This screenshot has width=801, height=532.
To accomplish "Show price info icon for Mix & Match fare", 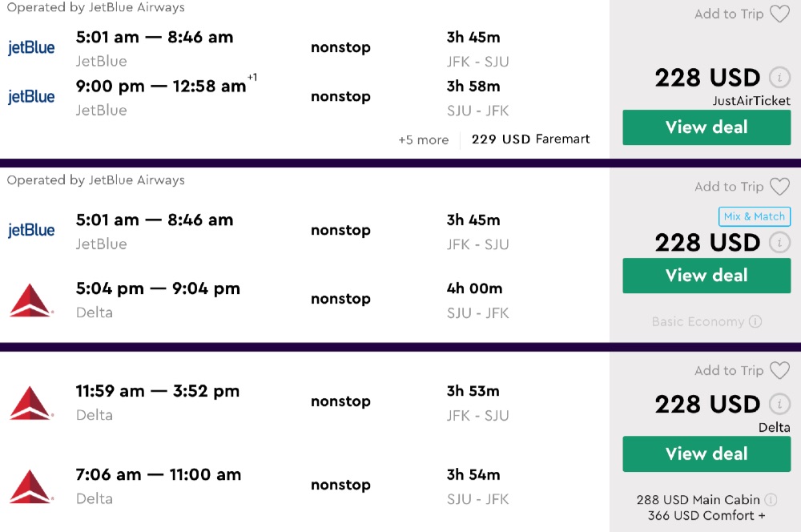I will tap(779, 243).
